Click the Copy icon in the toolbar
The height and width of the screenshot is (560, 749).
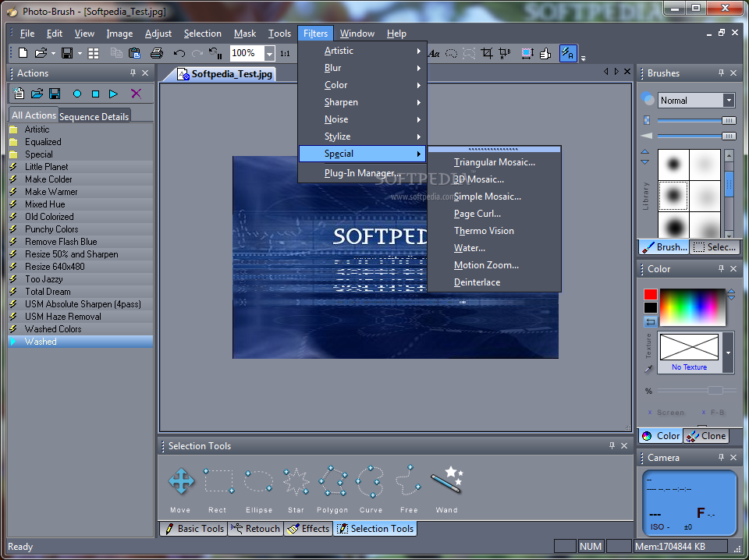[116, 53]
